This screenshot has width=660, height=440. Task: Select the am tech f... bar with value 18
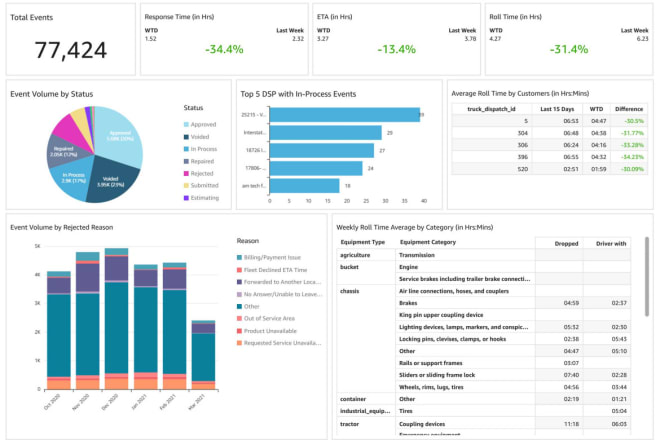tap(304, 186)
